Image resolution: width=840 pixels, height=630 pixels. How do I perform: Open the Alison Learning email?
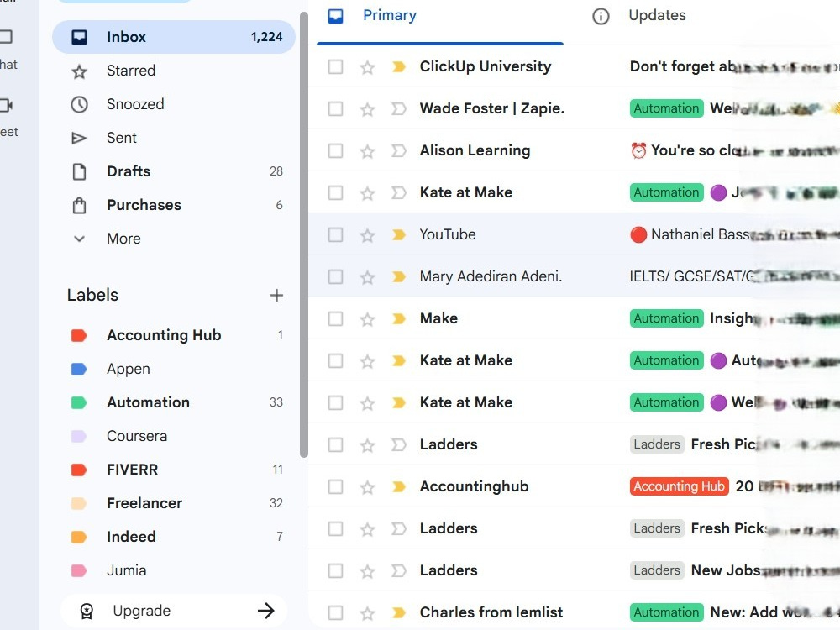[x=575, y=151]
